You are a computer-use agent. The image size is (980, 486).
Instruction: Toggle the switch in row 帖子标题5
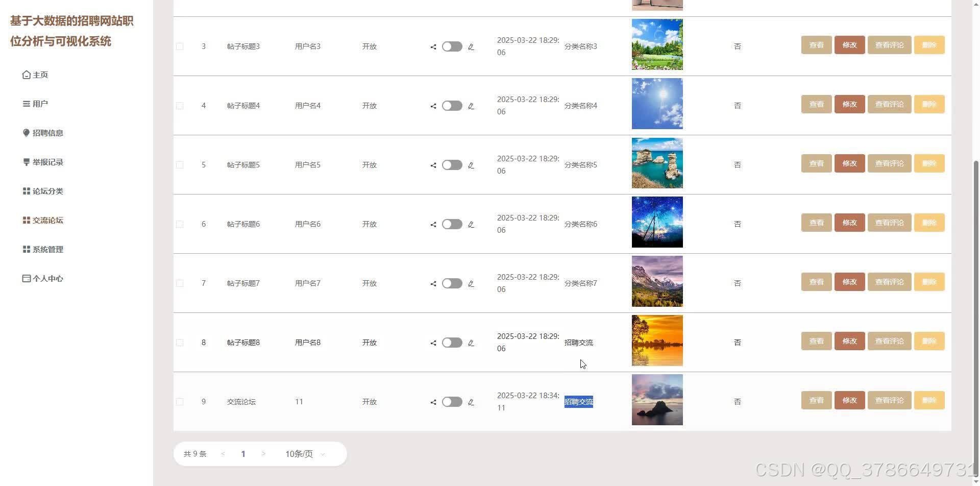click(452, 165)
